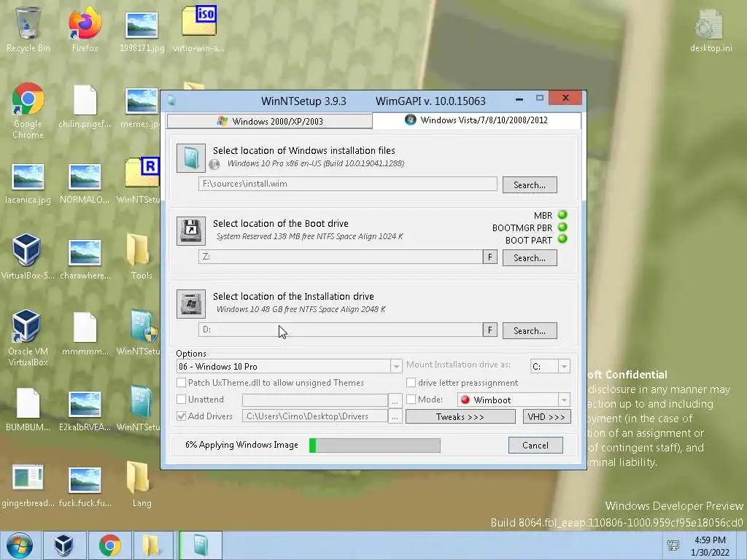
Task: Open the VHD >>> options
Action: pyautogui.click(x=546, y=416)
